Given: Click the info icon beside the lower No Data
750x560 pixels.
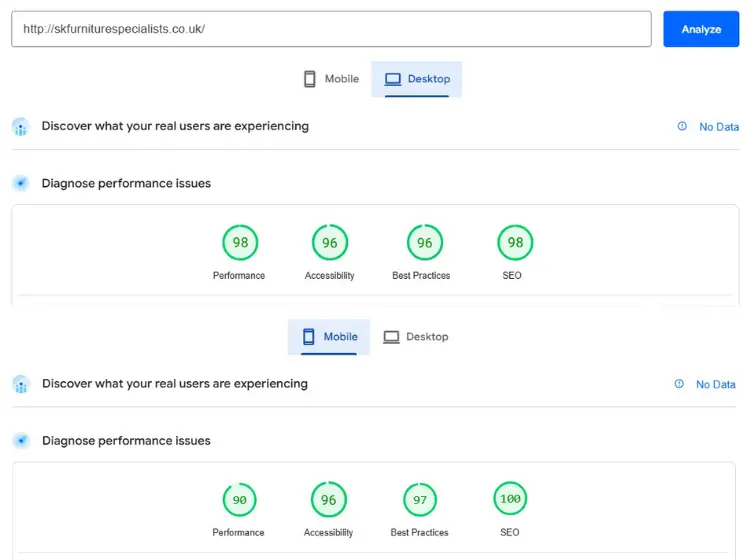Looking at the screenshot, I should click(679, 384).
